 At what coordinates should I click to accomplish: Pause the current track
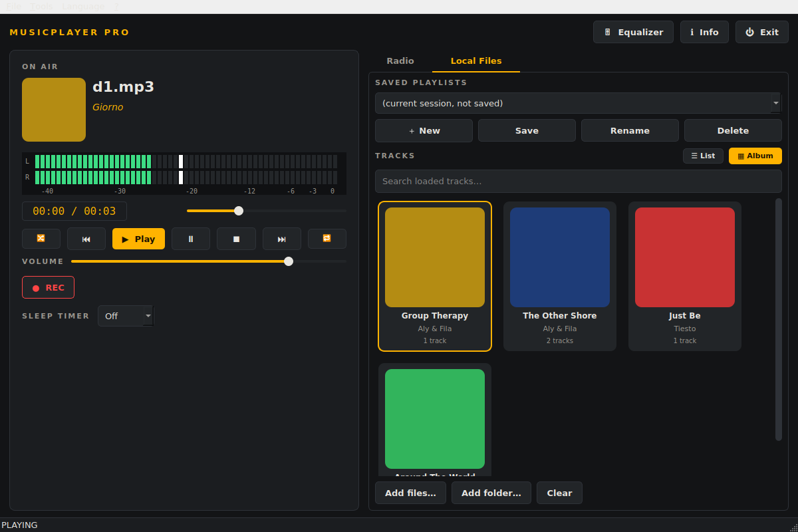coord(191,239)
